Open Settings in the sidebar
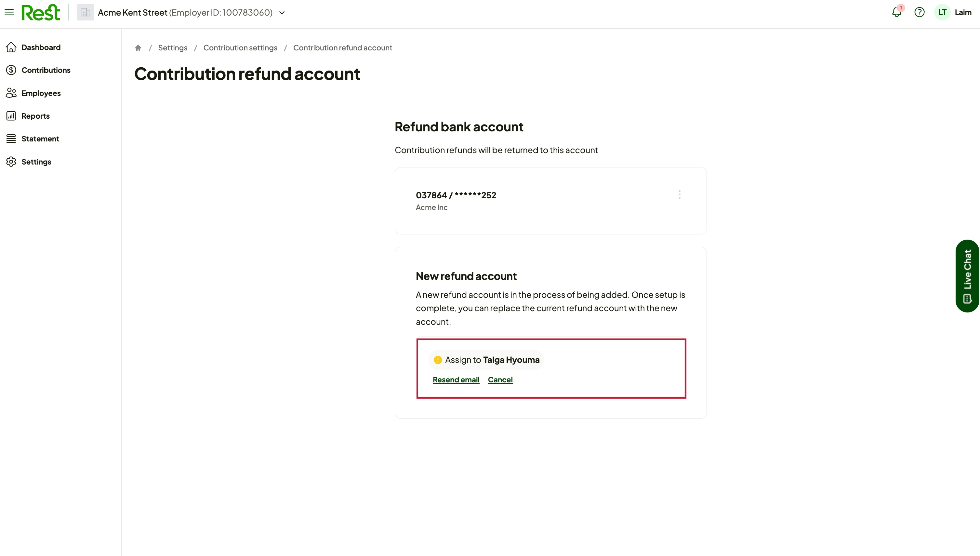Screen dimensions: 980x556 click(x=36, y=162)
